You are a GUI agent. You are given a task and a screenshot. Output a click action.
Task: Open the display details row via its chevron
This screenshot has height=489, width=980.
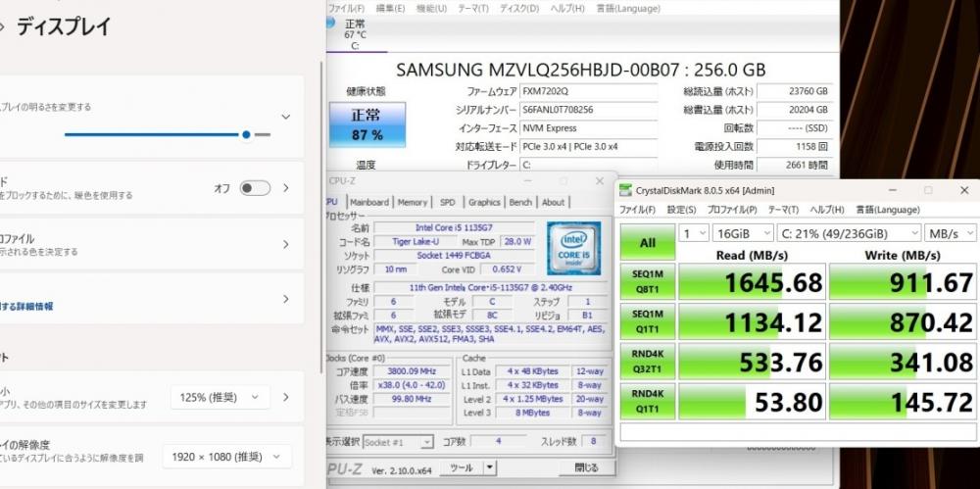point(286,299)
